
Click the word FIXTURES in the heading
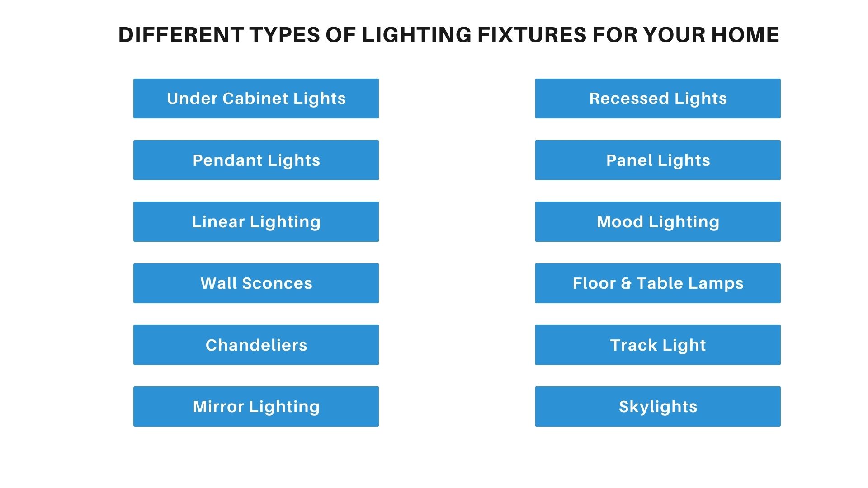pyautogui.click(x=532, y=35)
